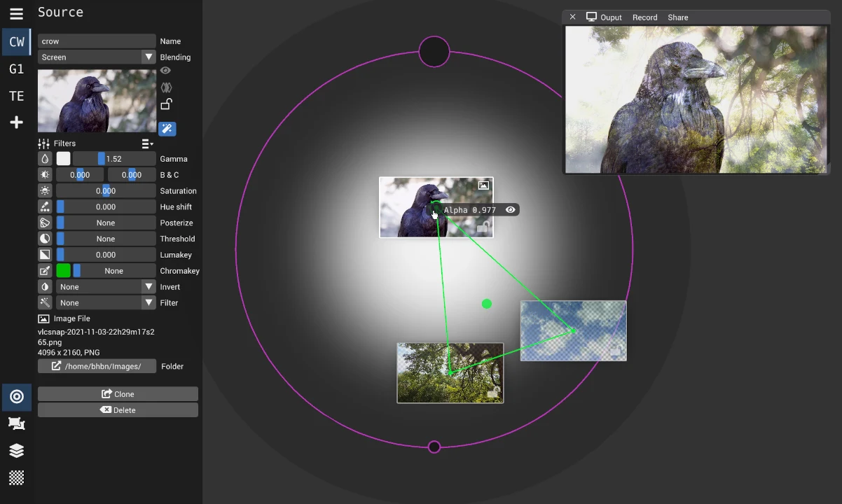Open the layers view icon
The image size is (842, 504).
pyautogui.click(x=16, y=451)
